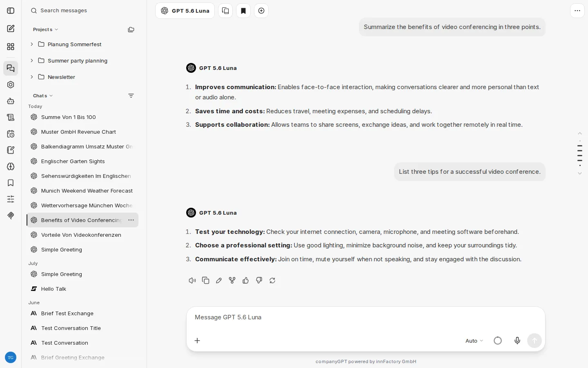Screen dimensions: 588x368
Task: Click the send message arrow button
Action: click(535, 341)
